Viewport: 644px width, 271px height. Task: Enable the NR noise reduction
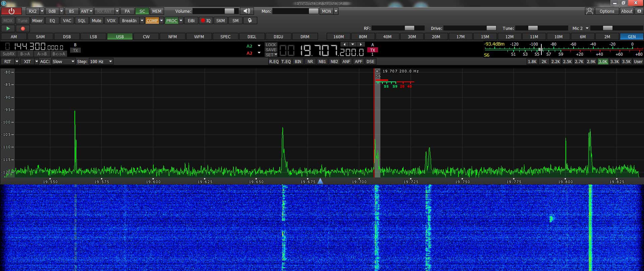tap(310, 61)
